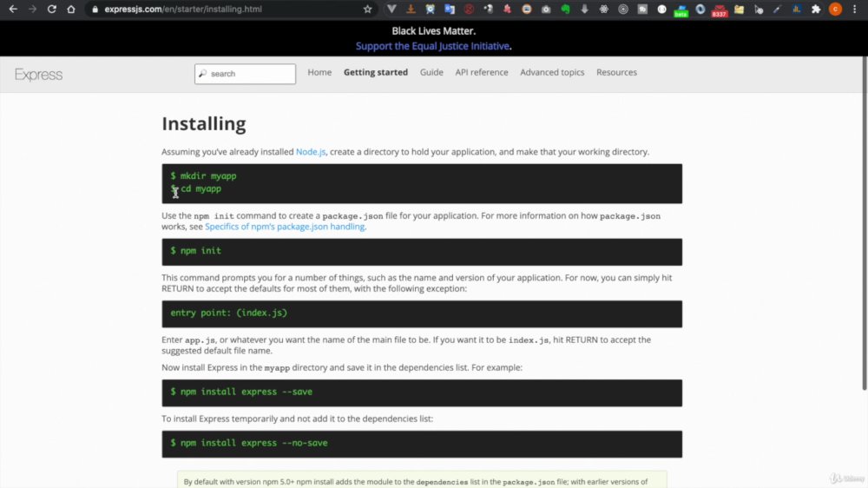Click the "$ mkdir myapp" code line
This screenshot has width=868, height=488.
click(203, 175)
